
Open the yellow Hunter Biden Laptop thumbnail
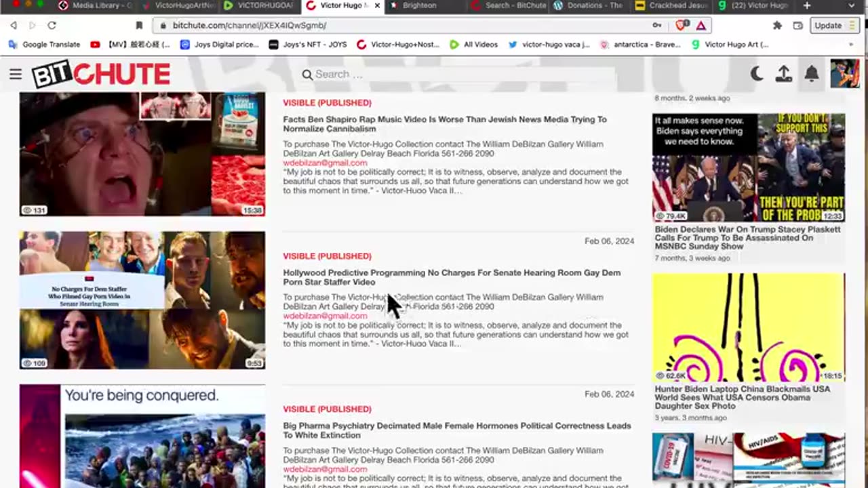[749, 327]
